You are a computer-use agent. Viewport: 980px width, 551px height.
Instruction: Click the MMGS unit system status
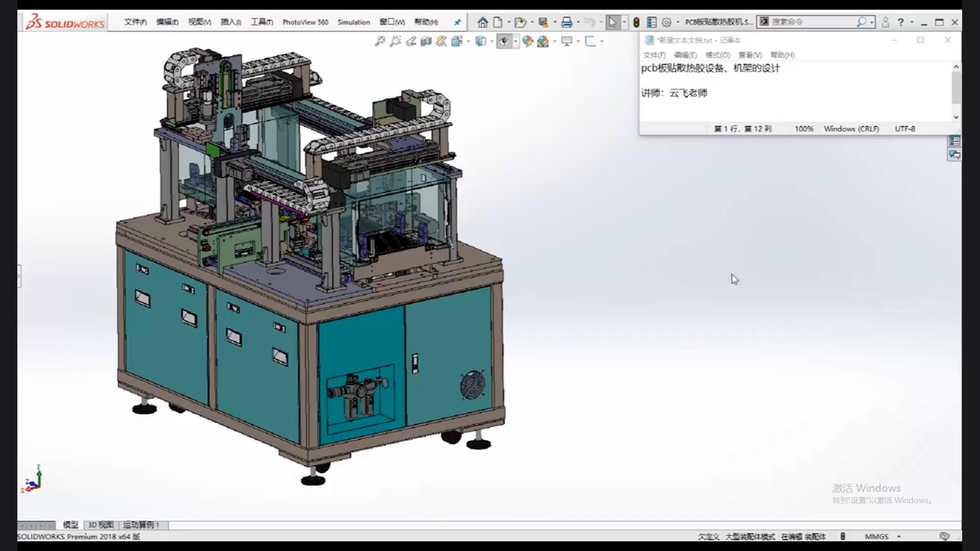coord(876,536)
